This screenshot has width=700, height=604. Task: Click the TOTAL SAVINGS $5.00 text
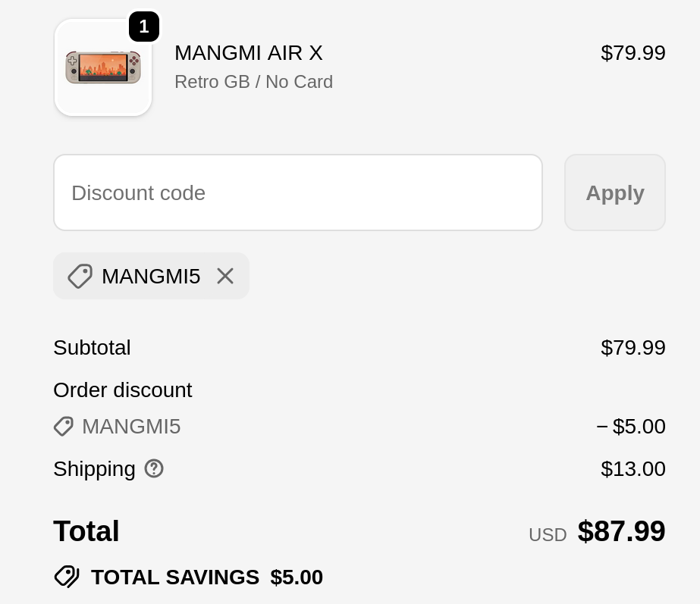tap(207, 577)
